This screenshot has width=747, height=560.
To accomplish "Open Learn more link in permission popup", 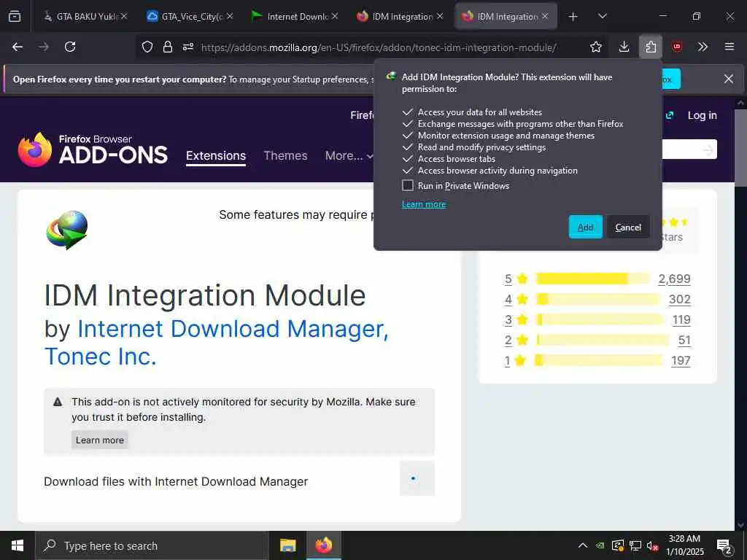I will tap(424, 204).
